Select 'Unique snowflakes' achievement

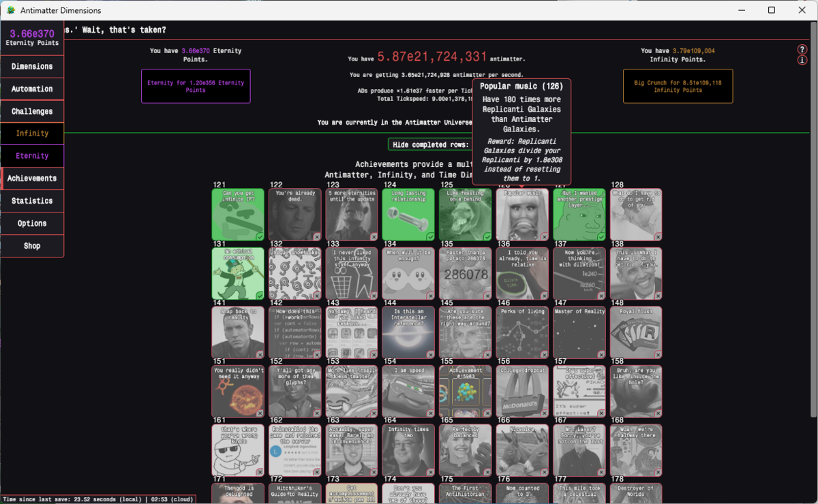click(x=294, y=274)
